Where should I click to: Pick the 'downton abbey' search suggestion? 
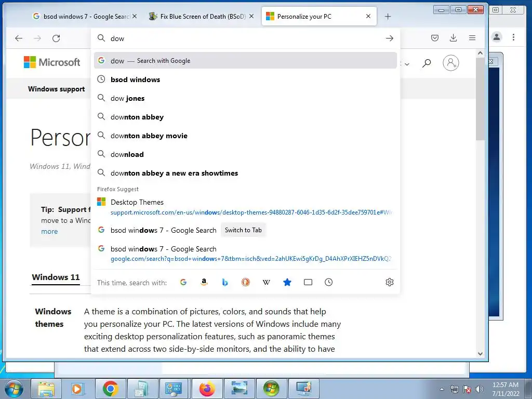(x=245, y=117)
